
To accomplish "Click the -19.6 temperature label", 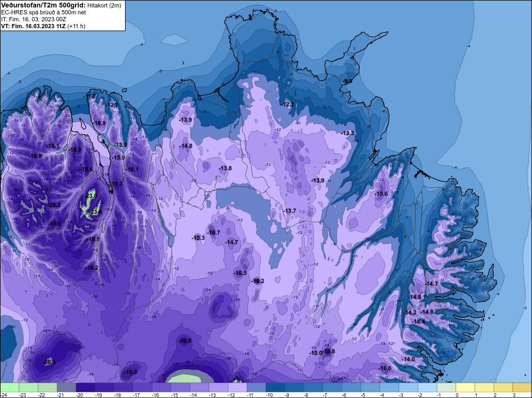I will pyautogui.click(x=86, y=169).
